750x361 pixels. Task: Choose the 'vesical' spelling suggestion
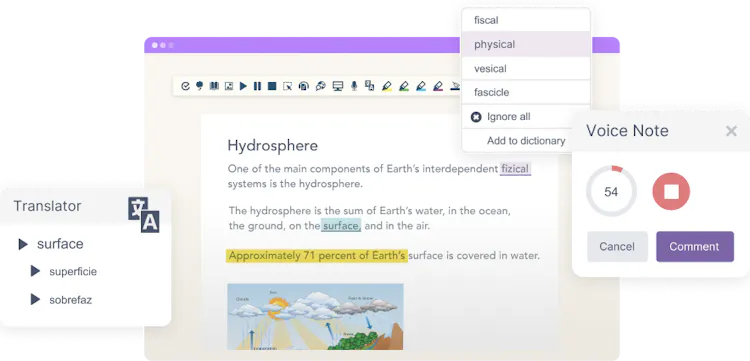point(526,68)
